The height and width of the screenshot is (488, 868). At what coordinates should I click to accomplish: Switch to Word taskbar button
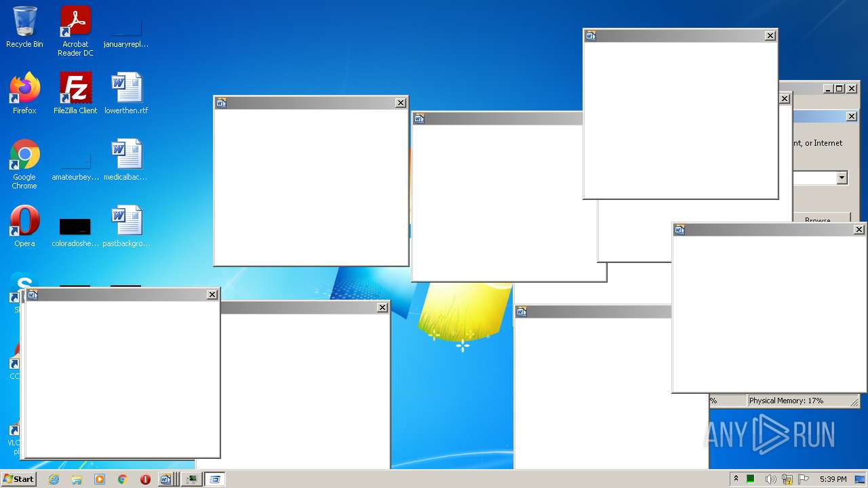[x=166, y=479]
